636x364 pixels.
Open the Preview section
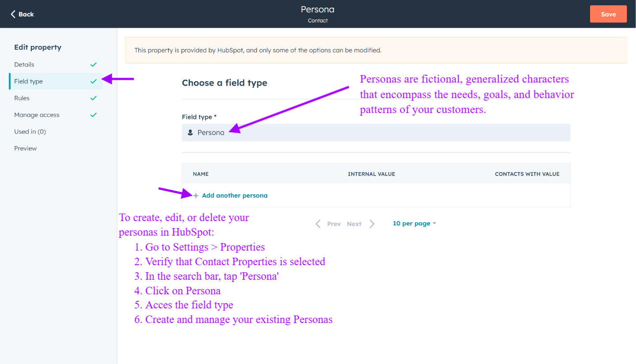click(25, 148)
